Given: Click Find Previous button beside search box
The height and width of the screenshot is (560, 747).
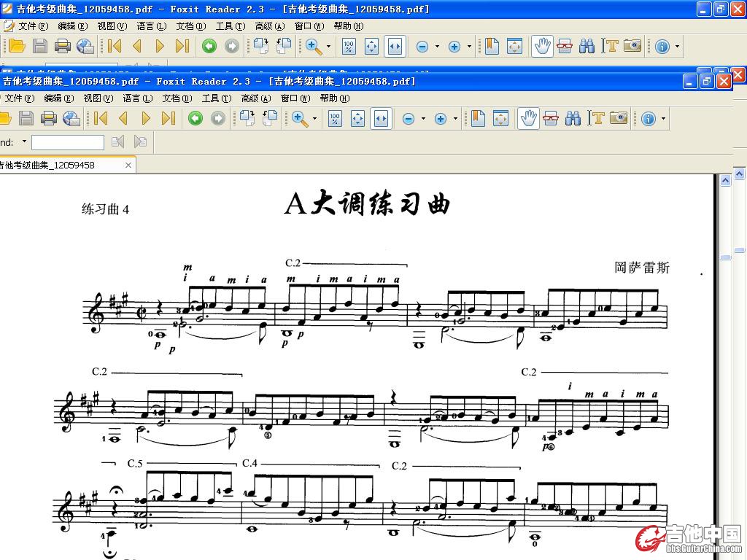Looking at the screenshot, I should point(117,141).
